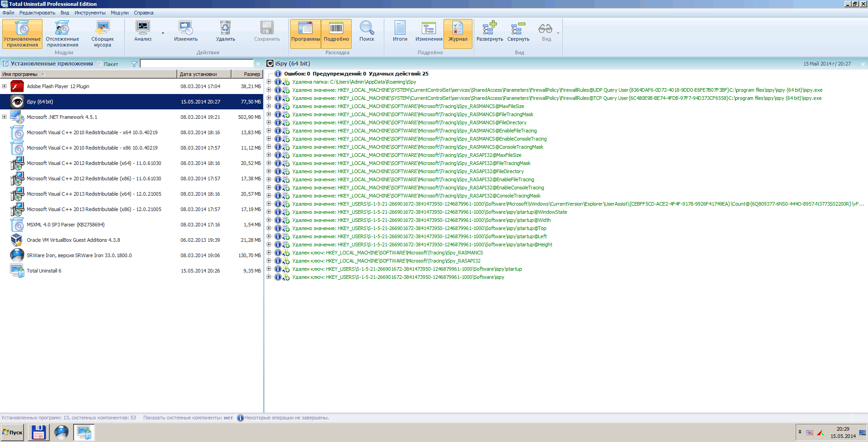Image resolution: width=868 pixels, height=442 pixels.
Task: Select Visual C++ 2012 Redistributable (x86) row
Action: click(x=132, y=179)
